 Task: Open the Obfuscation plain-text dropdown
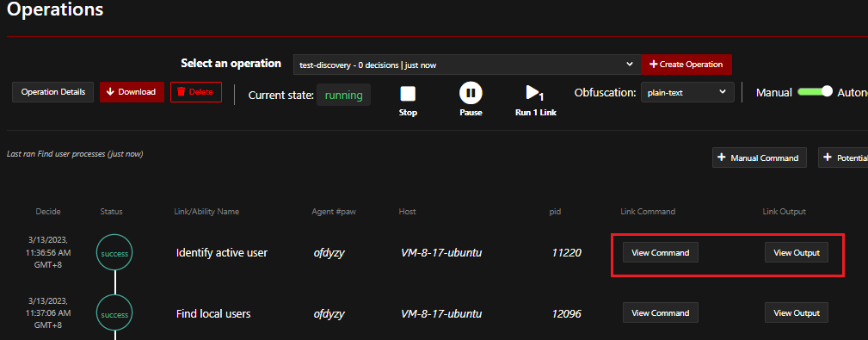687,92
